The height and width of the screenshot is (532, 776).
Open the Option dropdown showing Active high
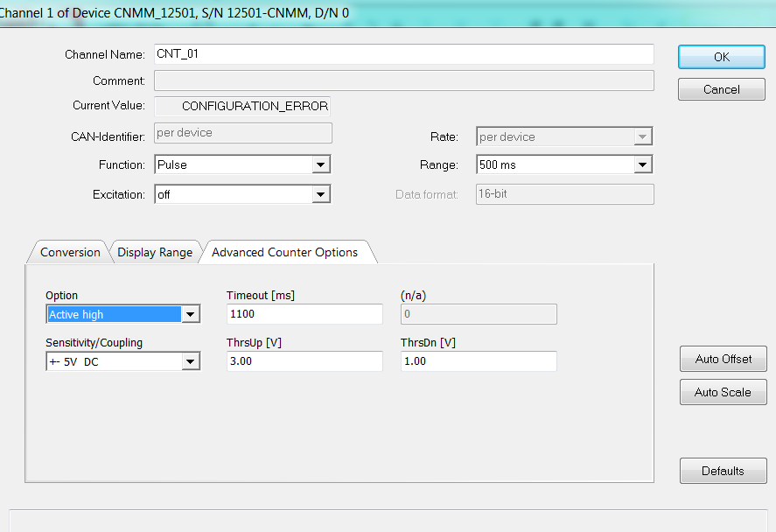[123, 314]
